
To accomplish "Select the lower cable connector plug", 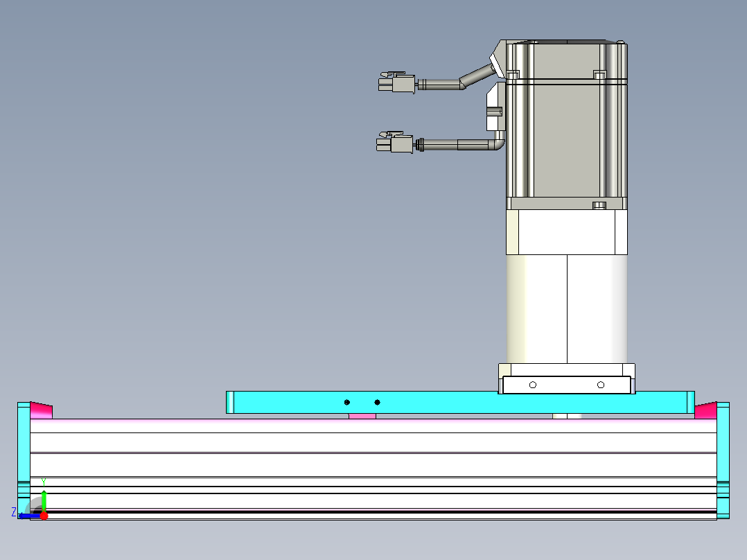I will [394, 142].
